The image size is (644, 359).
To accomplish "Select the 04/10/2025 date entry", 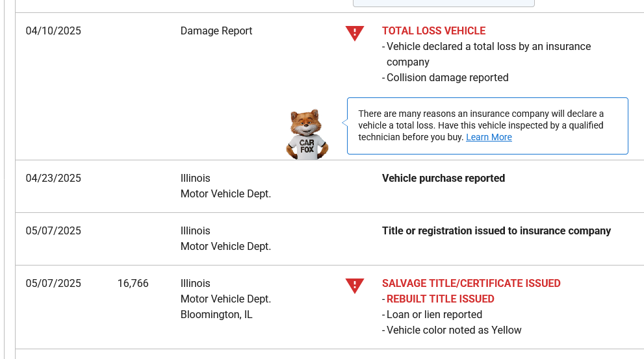I will point(53,31).
